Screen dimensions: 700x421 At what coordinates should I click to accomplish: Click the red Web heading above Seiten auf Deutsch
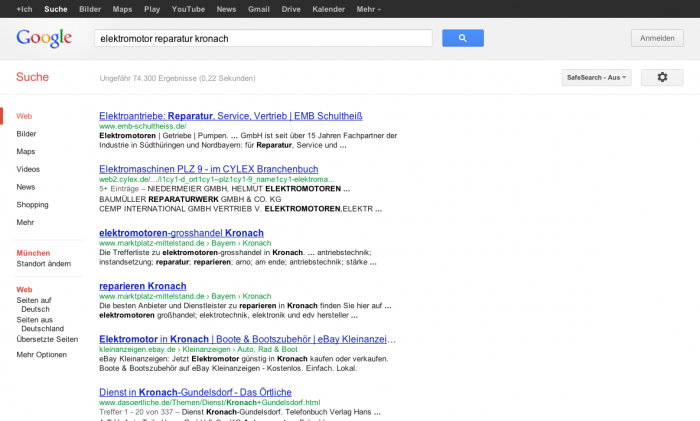tap(24, 290)
